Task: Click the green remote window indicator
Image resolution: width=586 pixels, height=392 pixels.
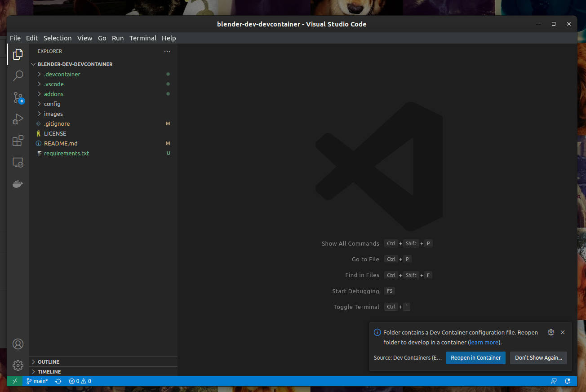Action: coord(15,381)
